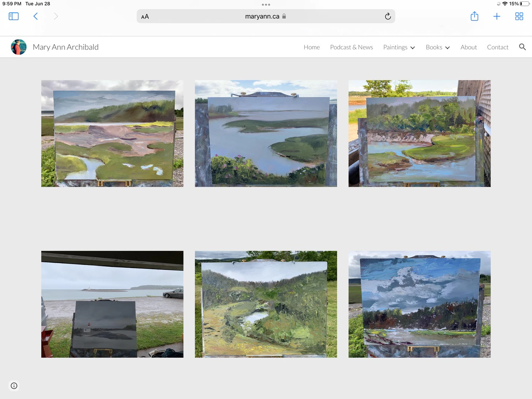Add a new tab with plus
This screenshot has height=399, width=532.
coord(497,16)
